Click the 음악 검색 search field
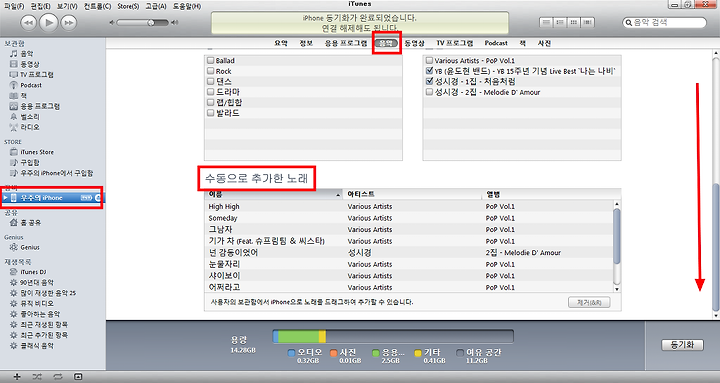The image size is (720, 383). pyautogui.click(x=664, y=23)
